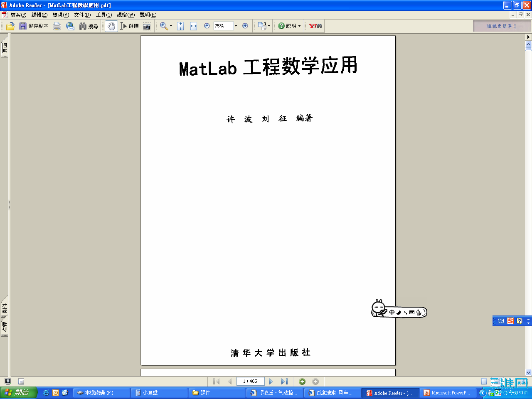Print the document using the printer icon

pyautogui.click(x=57, y=26)
